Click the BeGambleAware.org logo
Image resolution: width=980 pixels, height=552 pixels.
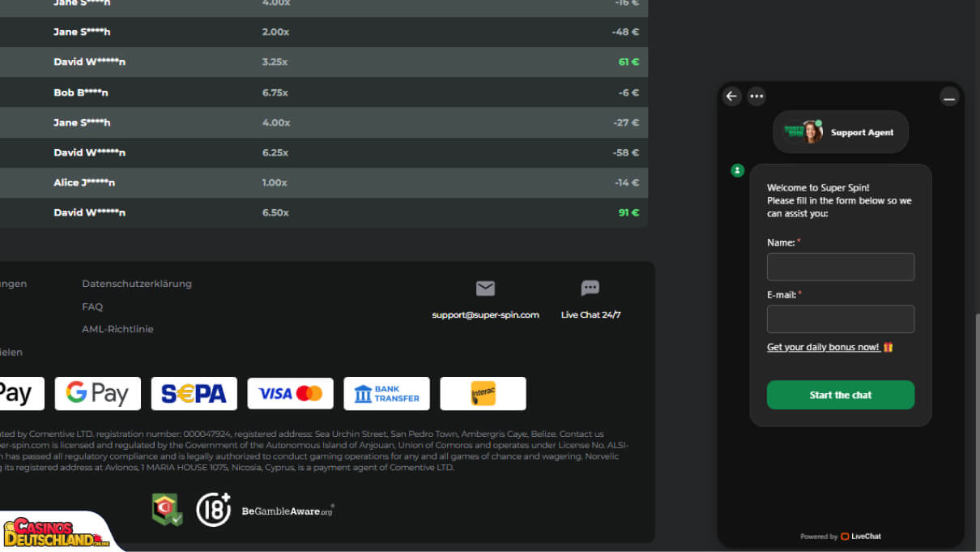tap(288, 511)
